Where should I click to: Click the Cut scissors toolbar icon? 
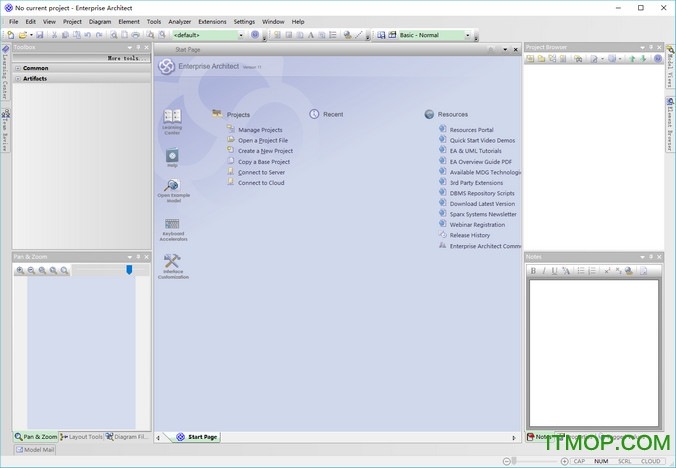point(54,35)
